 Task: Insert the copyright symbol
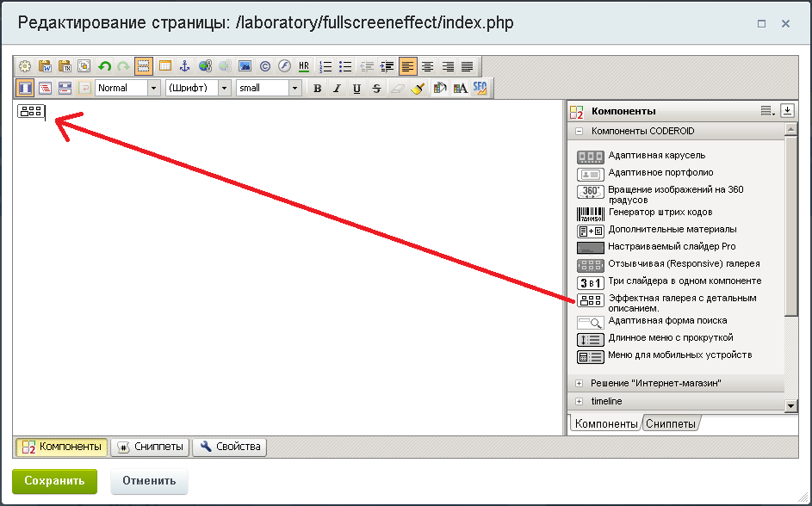pyautogui.click(x=264, y=66)
